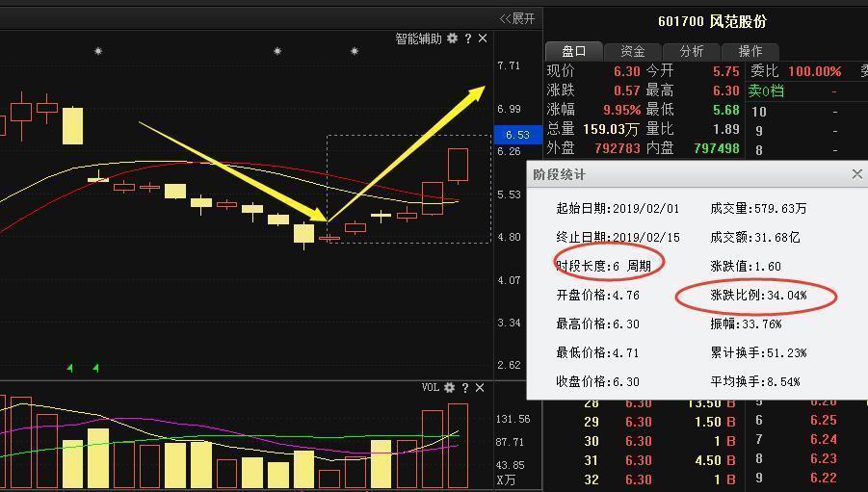Open VOL indicator settings gear
868x492 pixels.
point(448,387)
